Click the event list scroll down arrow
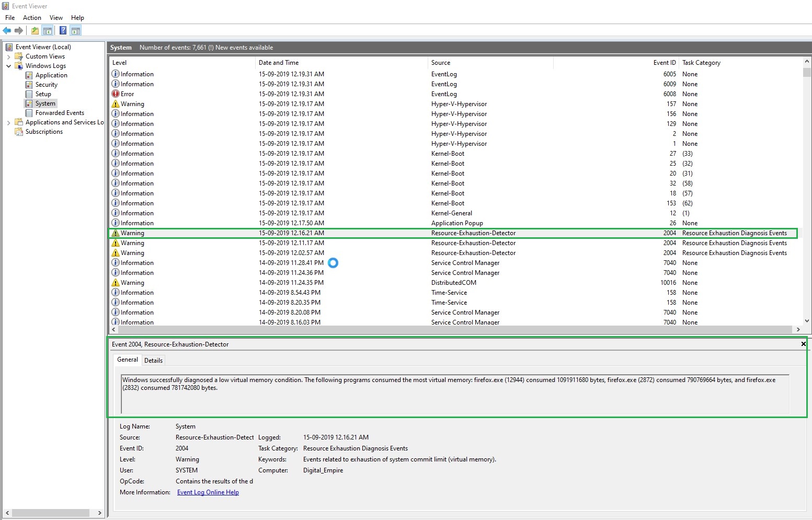 [x=807, y=320]
